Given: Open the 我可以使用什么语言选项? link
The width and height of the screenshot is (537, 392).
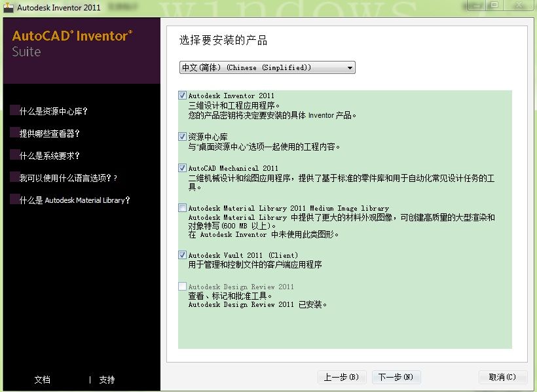Looking at the screenshot, I should (x=68, y=178).
